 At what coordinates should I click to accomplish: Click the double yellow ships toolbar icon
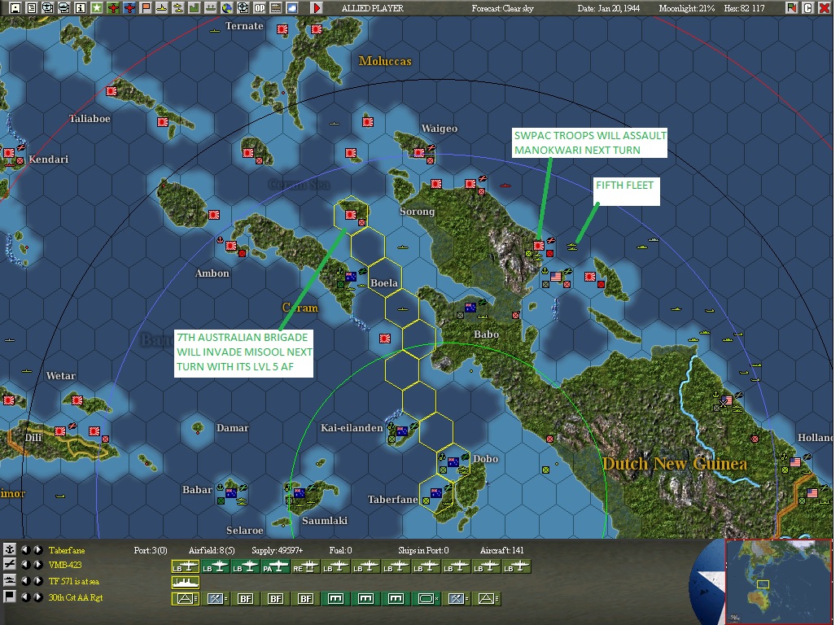[178, 7]
